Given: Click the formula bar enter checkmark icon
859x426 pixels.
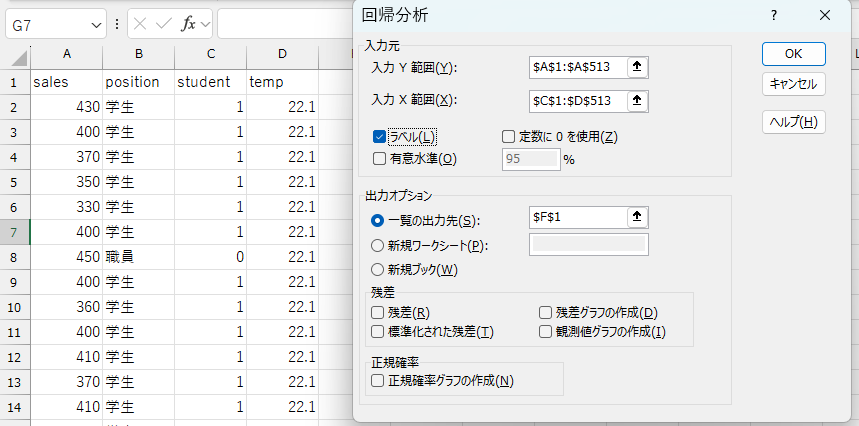Looking at the screenshot, I should click(x=164, y=23).
